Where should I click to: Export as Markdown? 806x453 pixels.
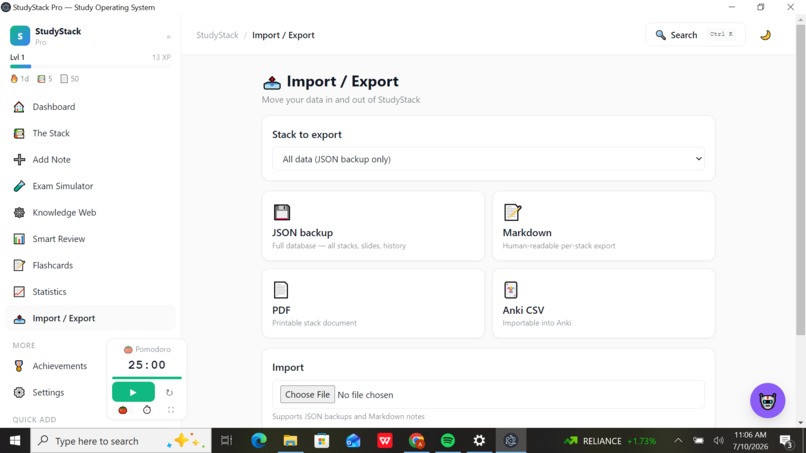(x=603, y=226)
